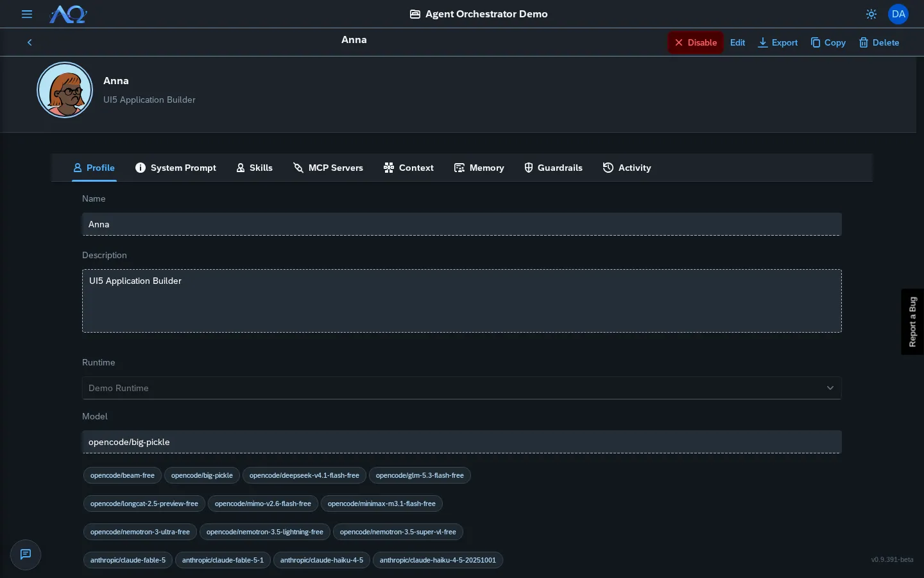Pick opencode/minimax-m3.1-flash-free chip
The image size is (924, 578).
382,504
